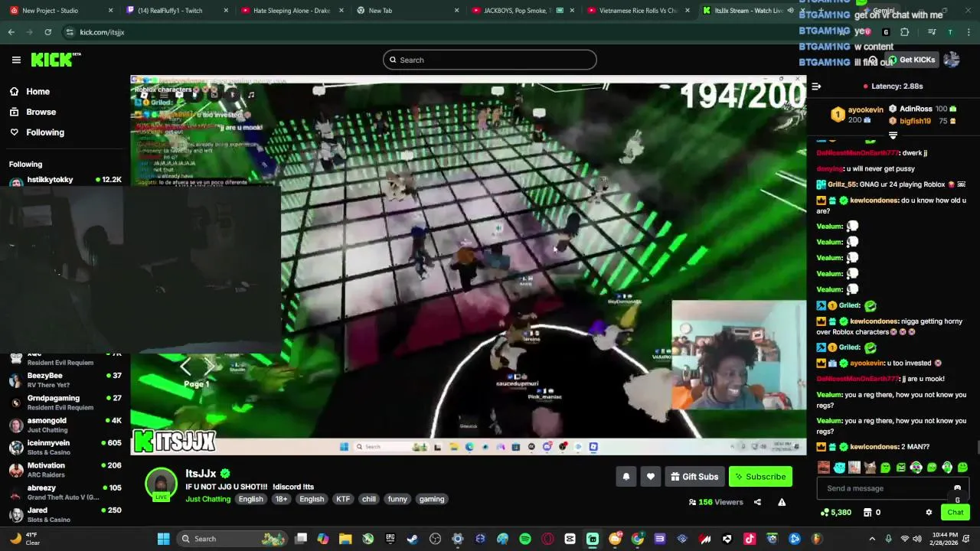This screenshot has width=980, height=551.
Task: Click the Just Chatting category link
Action: 207,499
